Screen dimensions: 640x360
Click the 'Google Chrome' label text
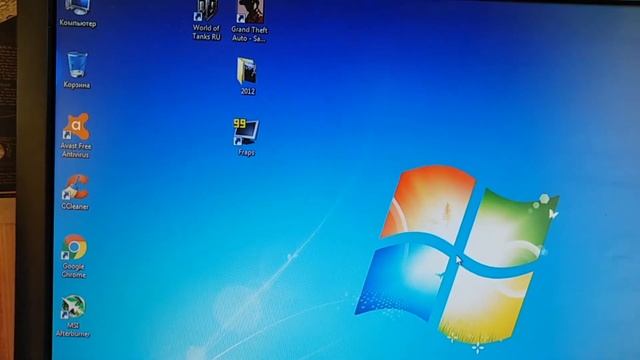74,271
